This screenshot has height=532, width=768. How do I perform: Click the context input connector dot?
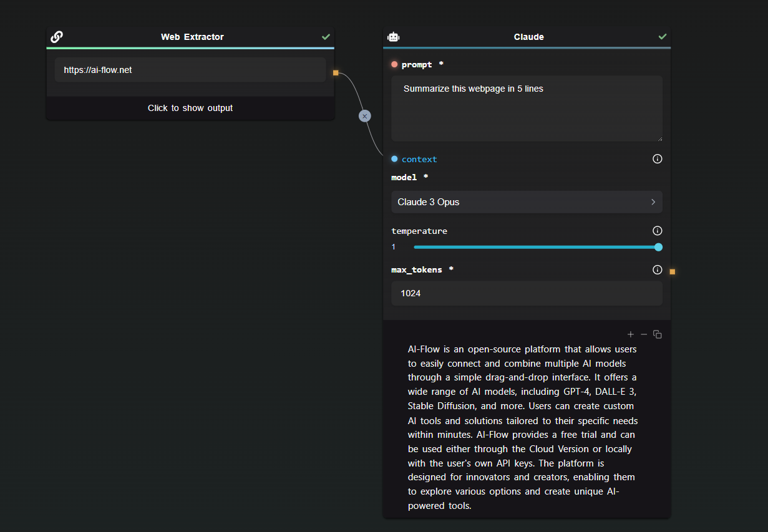click(394, 159)
